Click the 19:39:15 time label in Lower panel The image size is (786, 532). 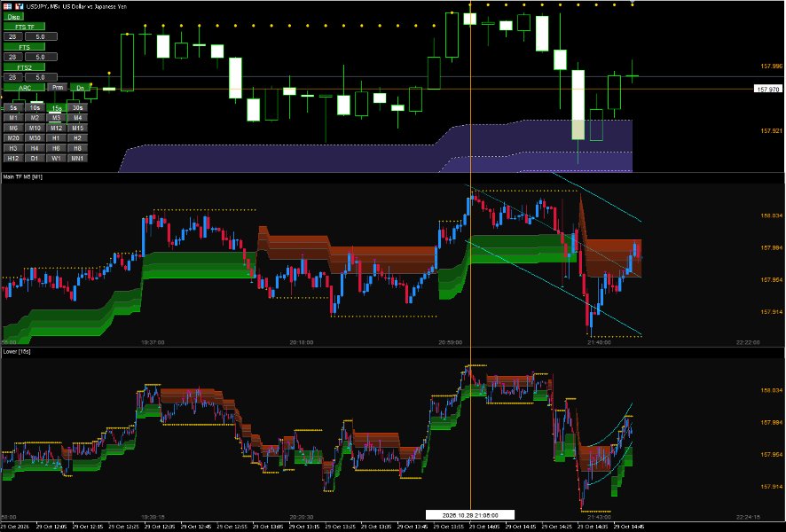point(153,517)
